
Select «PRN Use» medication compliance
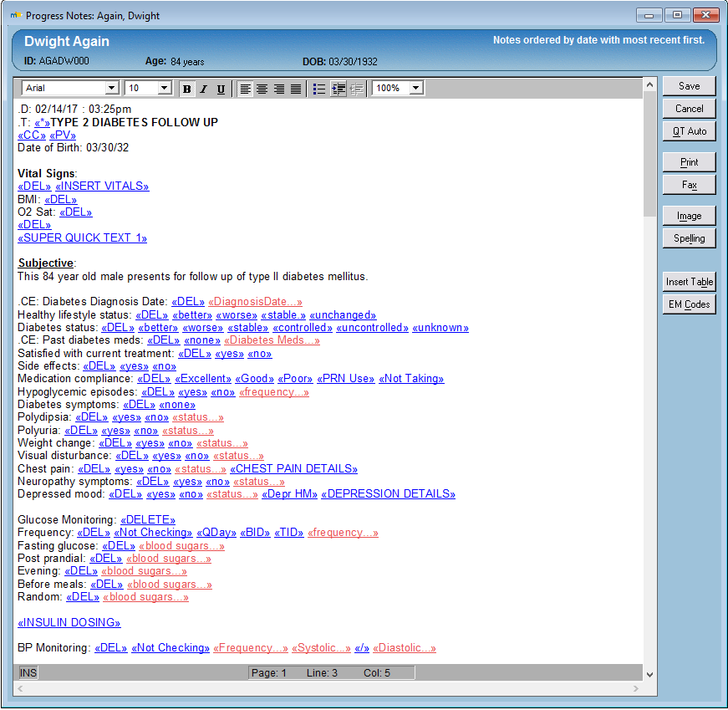click(x=346, y=379)
